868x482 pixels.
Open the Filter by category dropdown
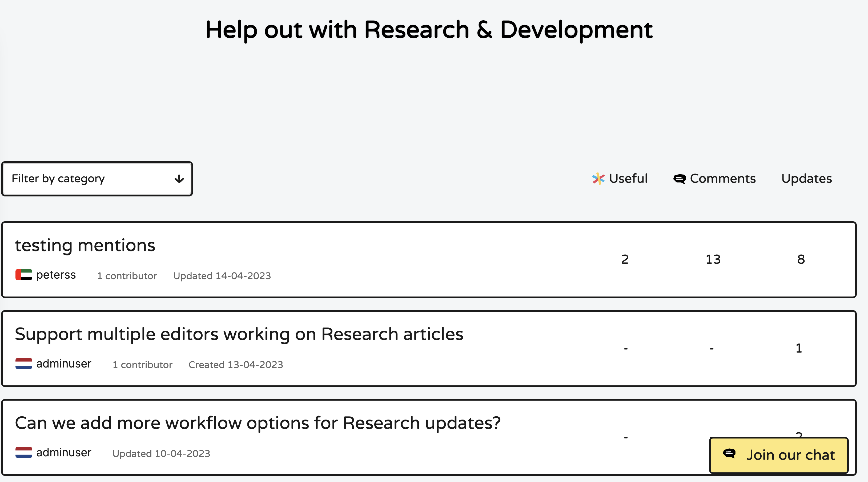pos(97,179)
